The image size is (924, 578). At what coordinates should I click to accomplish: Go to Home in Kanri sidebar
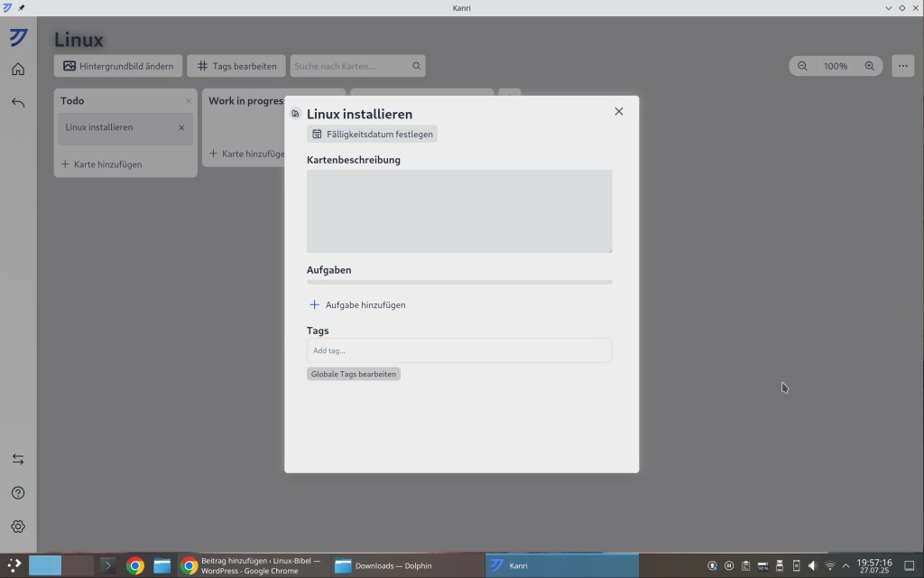tap(18, 69)
